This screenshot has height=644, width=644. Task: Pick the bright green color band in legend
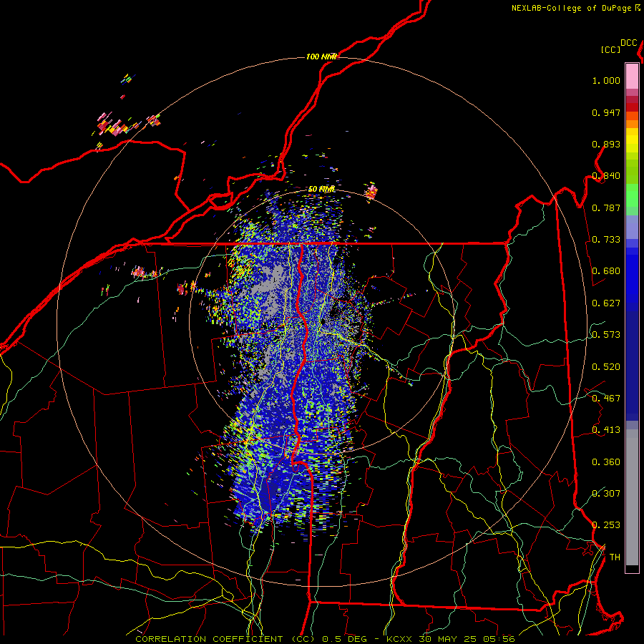tap(632, 195)
